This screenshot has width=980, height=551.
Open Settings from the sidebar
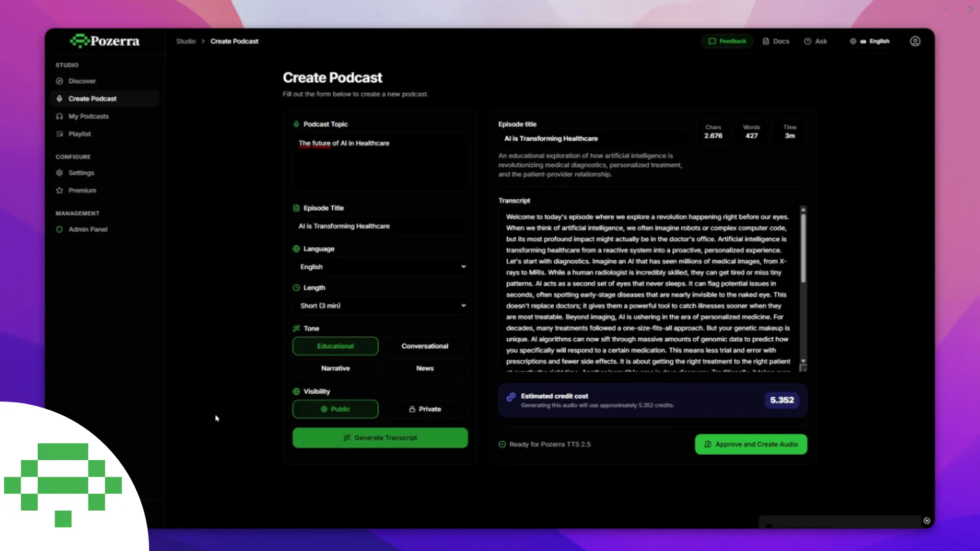point(81,173)
